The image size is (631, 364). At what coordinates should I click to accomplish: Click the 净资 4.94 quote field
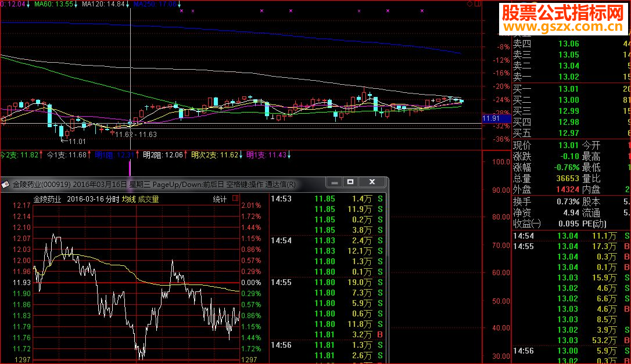click(x=546, y=213)
